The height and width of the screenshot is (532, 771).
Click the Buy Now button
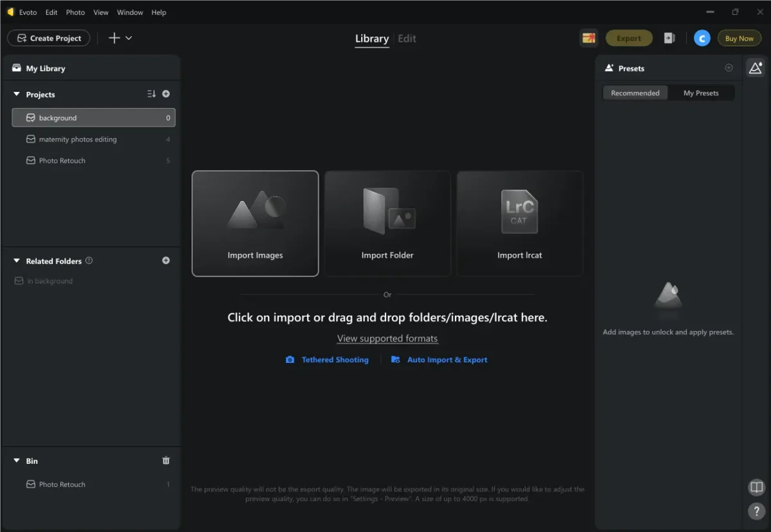739,38
